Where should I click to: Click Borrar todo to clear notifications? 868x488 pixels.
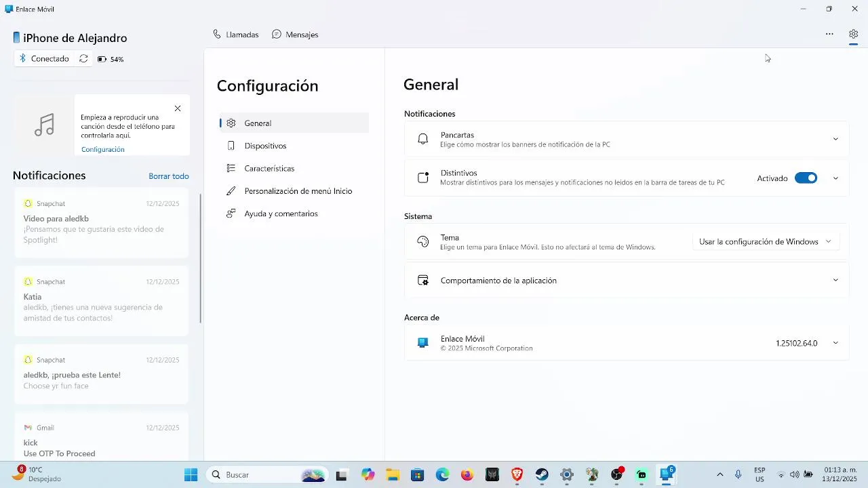click(x=169, y=176)
